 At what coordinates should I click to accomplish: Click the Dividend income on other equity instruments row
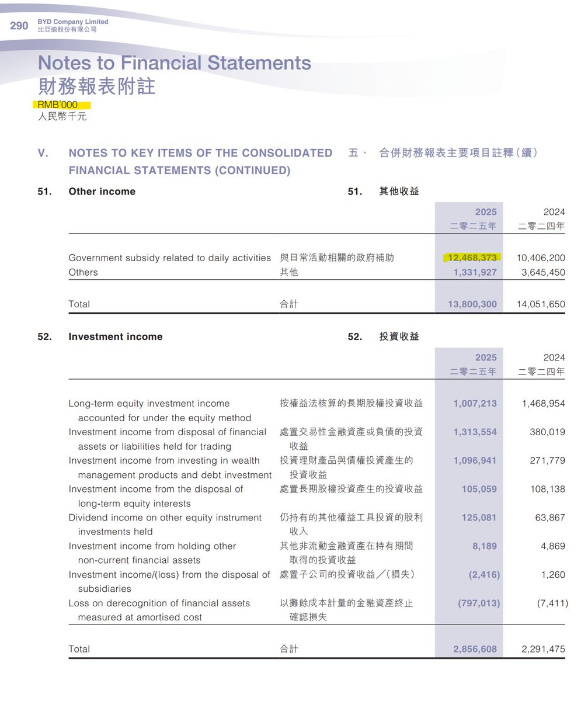(x=165, y=518)
